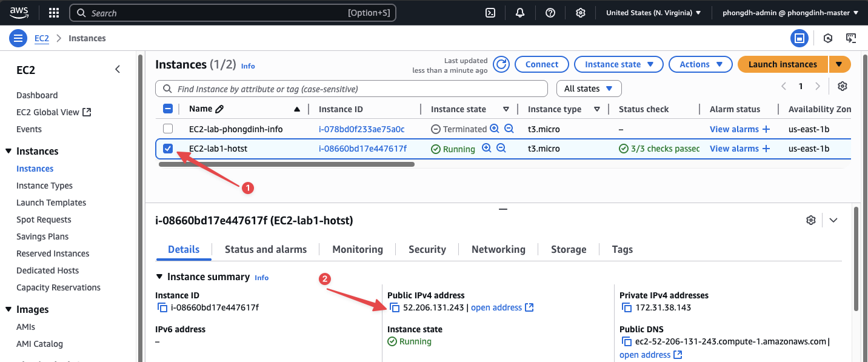Switch to the Tags tab

623,249
